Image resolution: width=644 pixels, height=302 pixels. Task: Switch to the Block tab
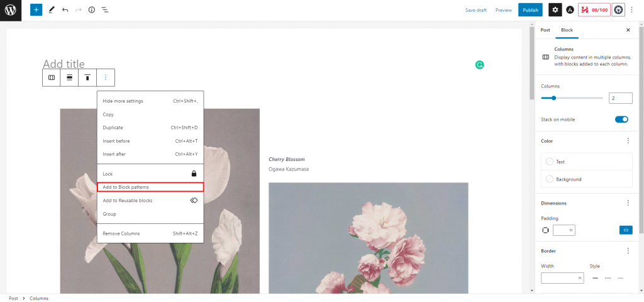567,30
